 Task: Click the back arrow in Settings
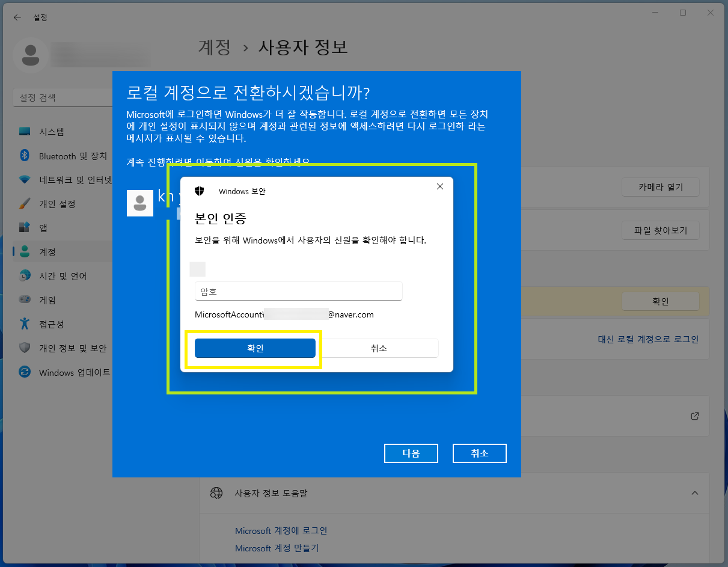(17, 18)
